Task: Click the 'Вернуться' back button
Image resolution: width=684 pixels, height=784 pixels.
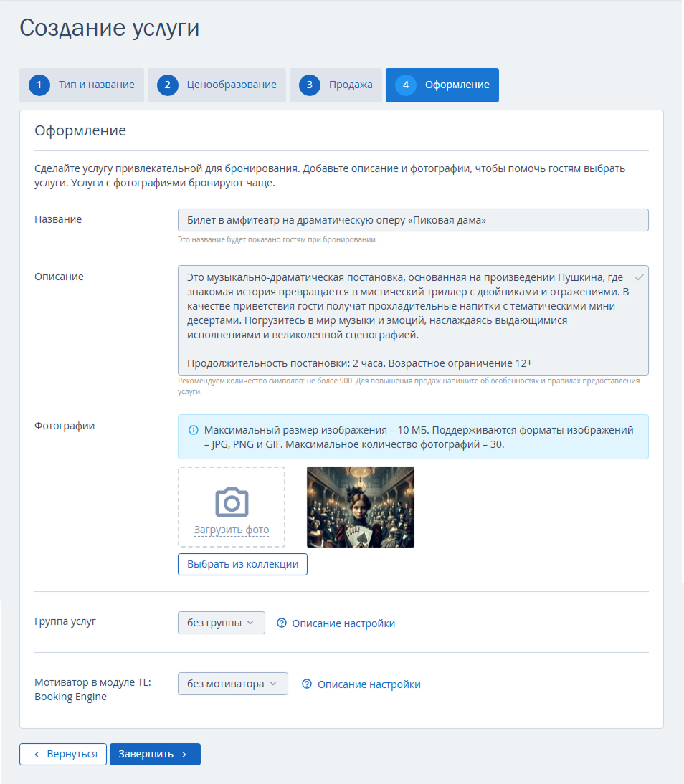Action: pyautogui.click(x=63, y=754)
